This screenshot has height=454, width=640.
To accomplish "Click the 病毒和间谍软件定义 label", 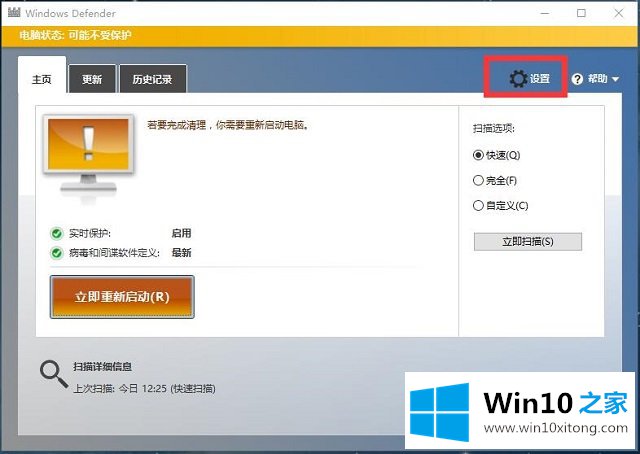I will (114, 253).
